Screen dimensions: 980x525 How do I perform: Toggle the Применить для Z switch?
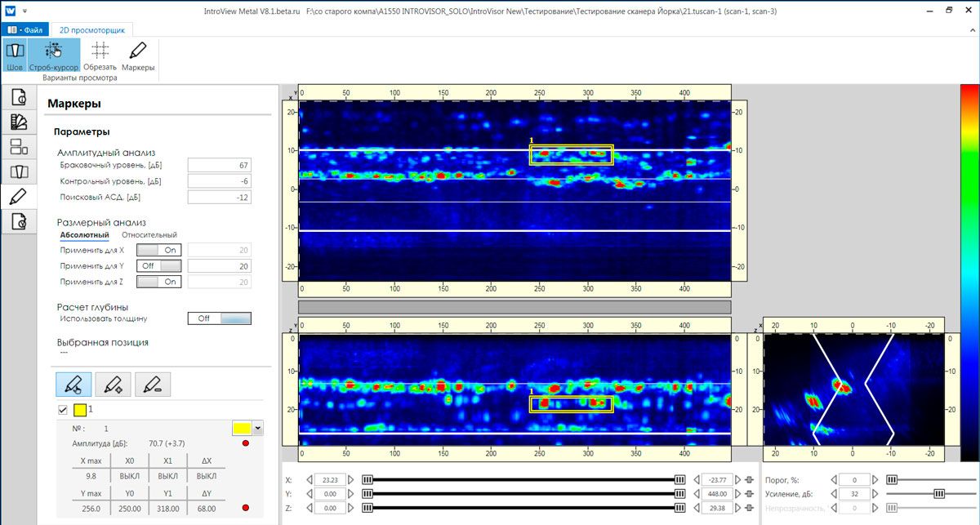[158, 281]
